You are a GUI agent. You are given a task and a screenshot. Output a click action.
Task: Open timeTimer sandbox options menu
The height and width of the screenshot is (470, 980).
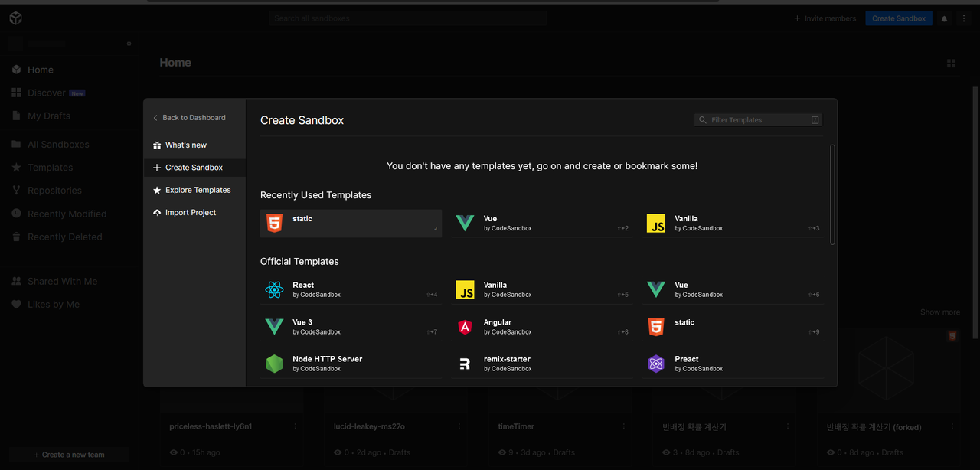tap(623, 426)
